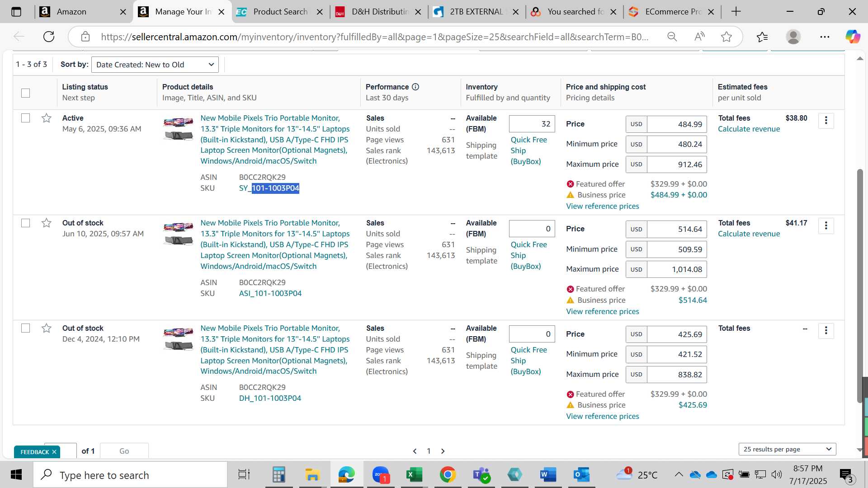View reference prices for the 484.99 listing
This screenshot has width=868, height=488.
click(602, 206)
